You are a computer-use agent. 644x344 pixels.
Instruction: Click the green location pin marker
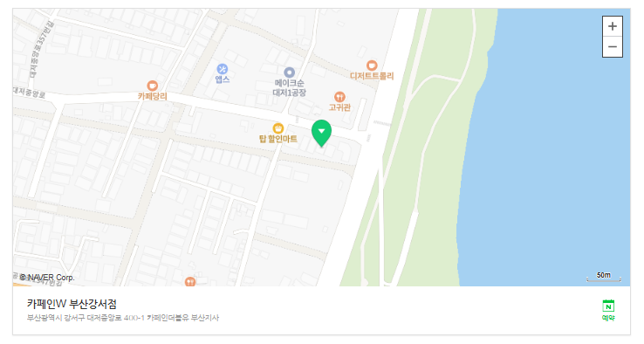pyautogui.click(x=321, y=134)
